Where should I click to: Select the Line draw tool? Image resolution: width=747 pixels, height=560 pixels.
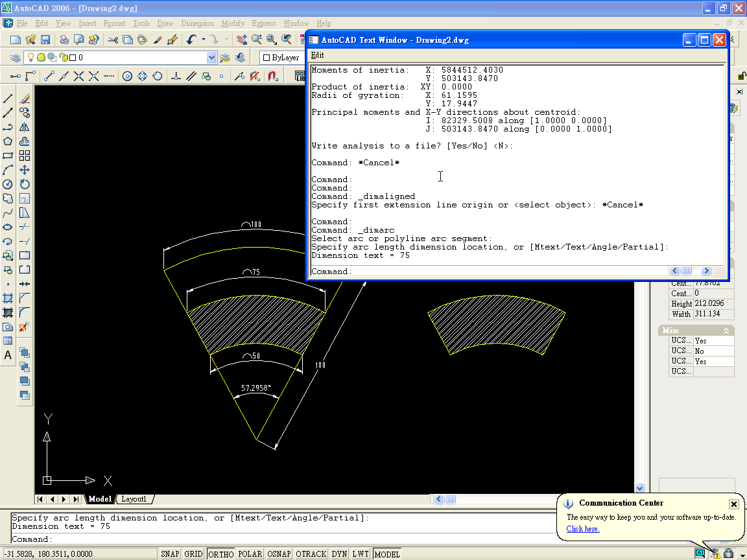coord(8,99)
